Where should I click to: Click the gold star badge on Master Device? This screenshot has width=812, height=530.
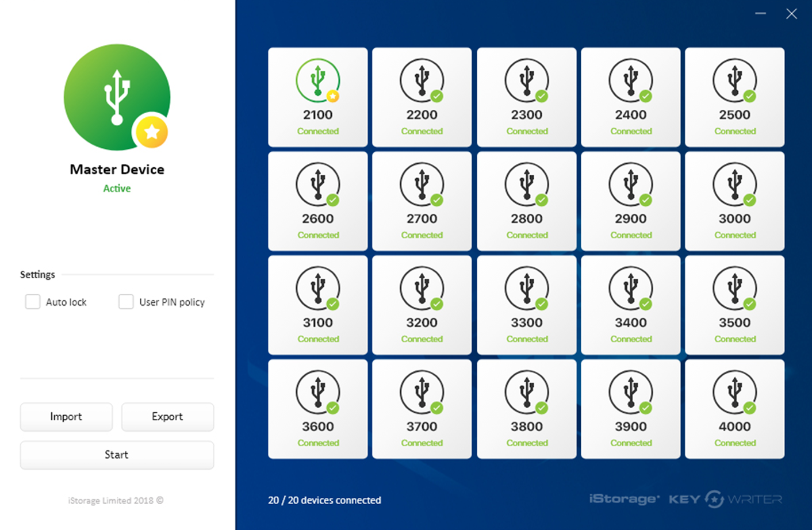[x=152, y=132]
